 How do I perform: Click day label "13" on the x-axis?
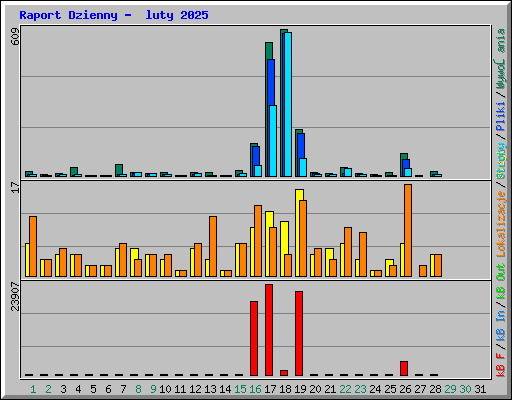coord(210,389)
